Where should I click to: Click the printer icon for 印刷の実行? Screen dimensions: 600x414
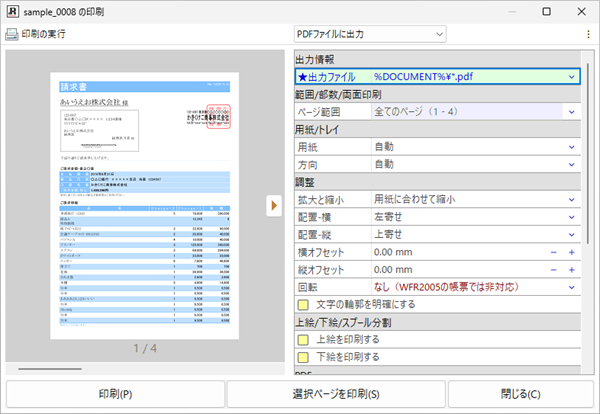tap(11, 34)
